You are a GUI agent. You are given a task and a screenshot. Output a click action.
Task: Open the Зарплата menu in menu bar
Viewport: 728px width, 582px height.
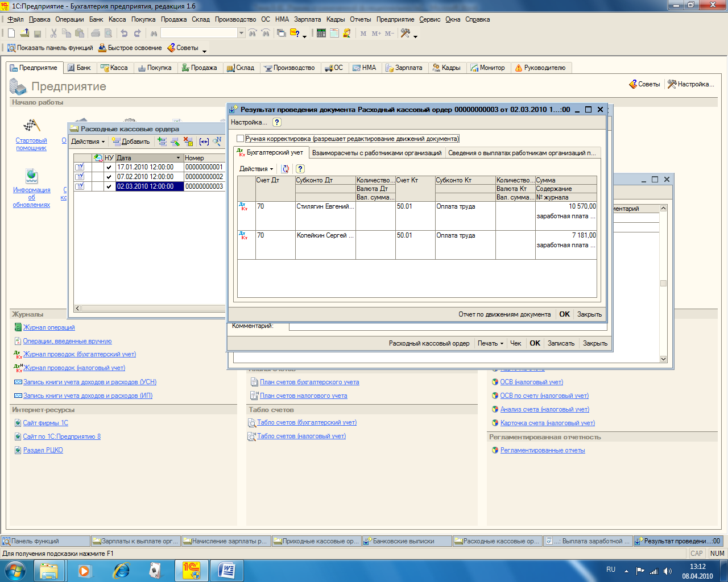click(x=307, y=19)
